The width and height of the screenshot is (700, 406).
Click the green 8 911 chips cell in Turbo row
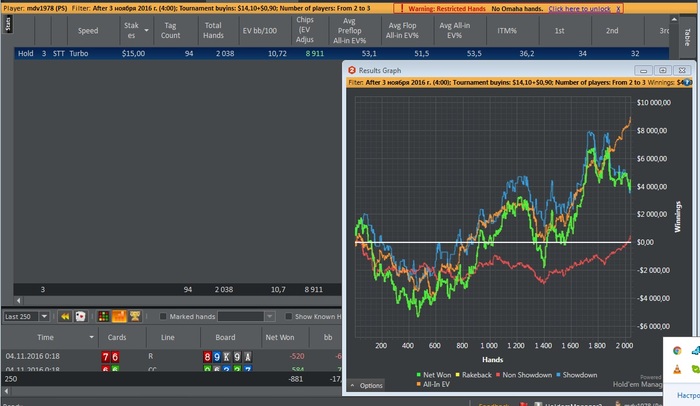315,53
